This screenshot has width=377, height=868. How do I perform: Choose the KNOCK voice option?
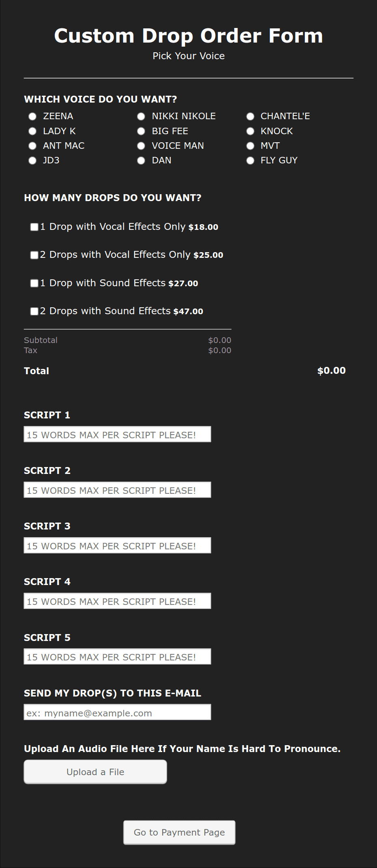tap(251, 131)
